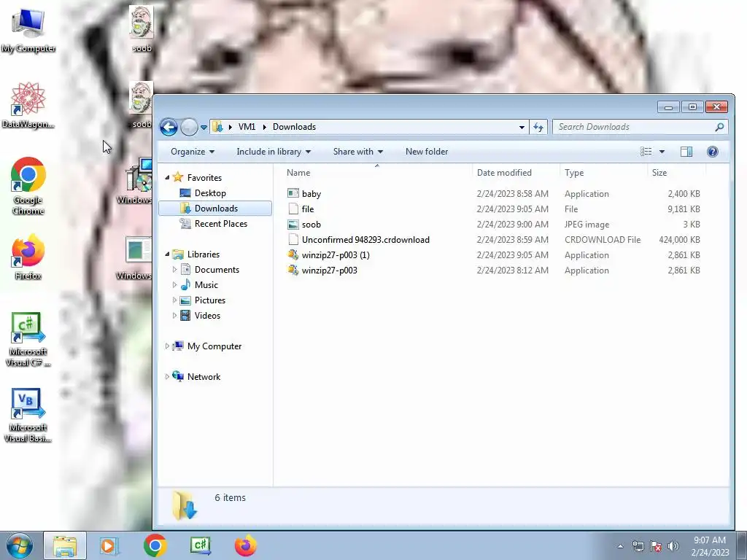Select the Pictures library item
The width and height of the screenshot is (747, 560).
(x=209, y=300)
